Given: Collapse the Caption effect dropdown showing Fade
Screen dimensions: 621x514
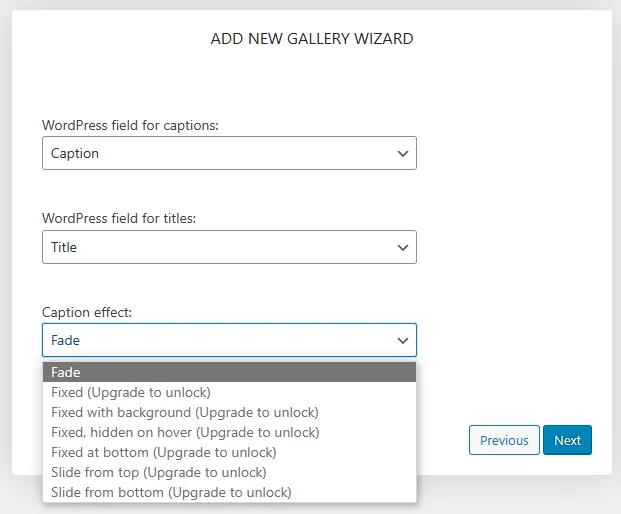Looking at the screenshot, I should 228,340.
